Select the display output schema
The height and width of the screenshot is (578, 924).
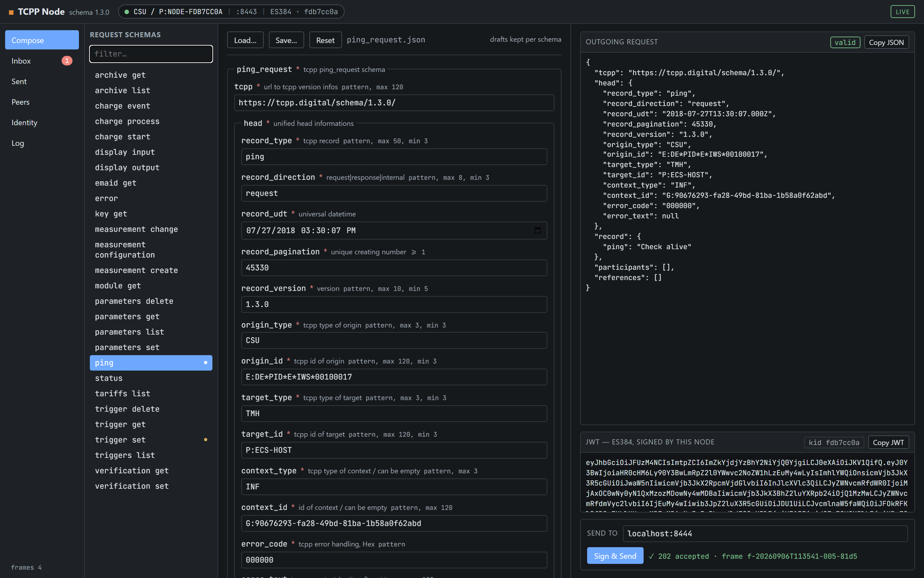151,168
